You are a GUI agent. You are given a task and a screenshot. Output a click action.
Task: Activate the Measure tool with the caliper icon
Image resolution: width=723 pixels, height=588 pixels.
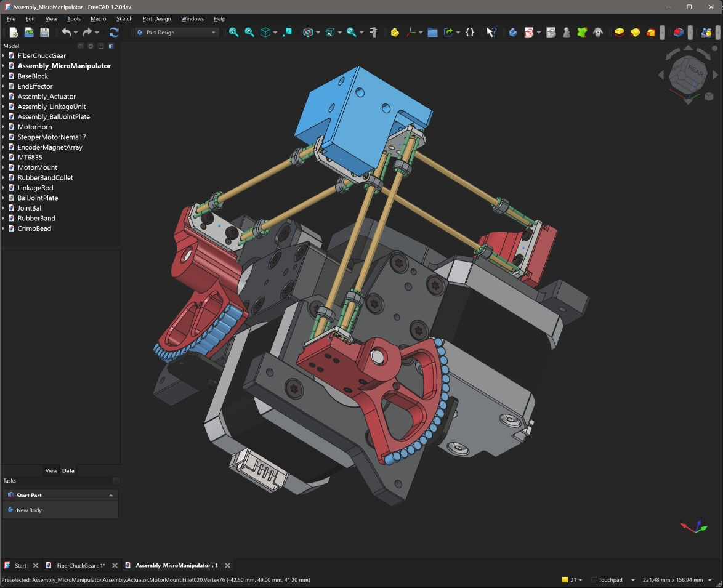pyautogui.click(x=373, y=32)
